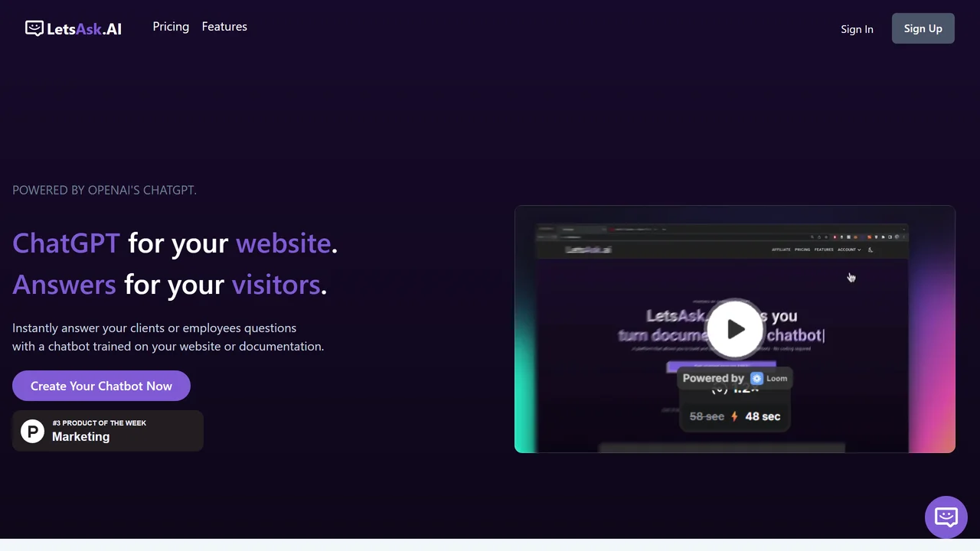Image resolution: width=980 pixels, height=551 pixels.
Task: Click the "POWERED BY OPENAI'S CHATGPT." tagline
Action: pos(104,190)
